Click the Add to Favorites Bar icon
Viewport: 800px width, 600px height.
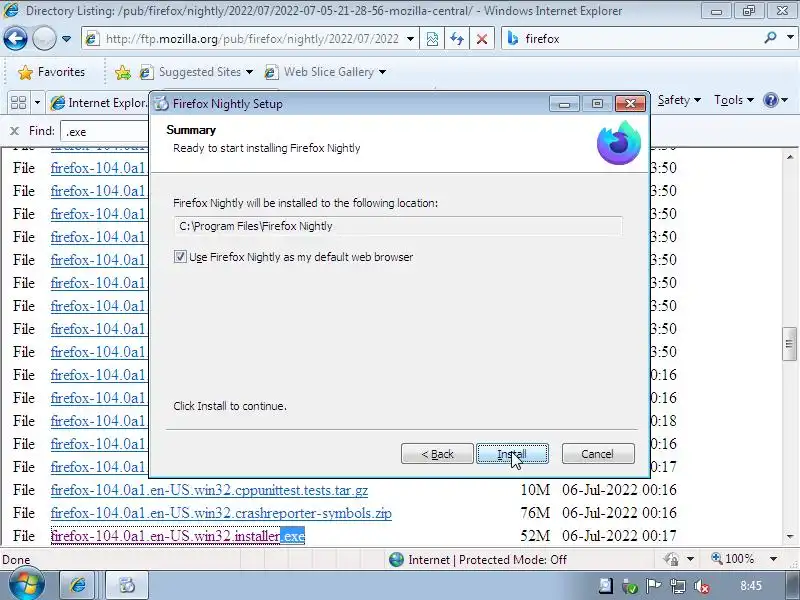[122, 72]
